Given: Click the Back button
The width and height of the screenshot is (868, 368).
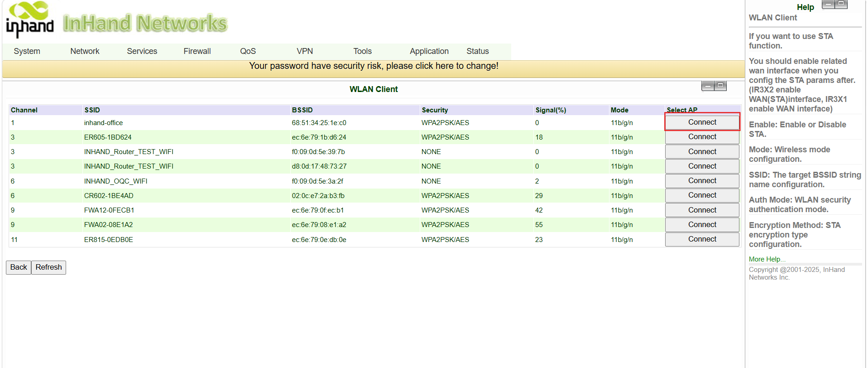Looking at the screenshot, I should [x=19, y=267].
